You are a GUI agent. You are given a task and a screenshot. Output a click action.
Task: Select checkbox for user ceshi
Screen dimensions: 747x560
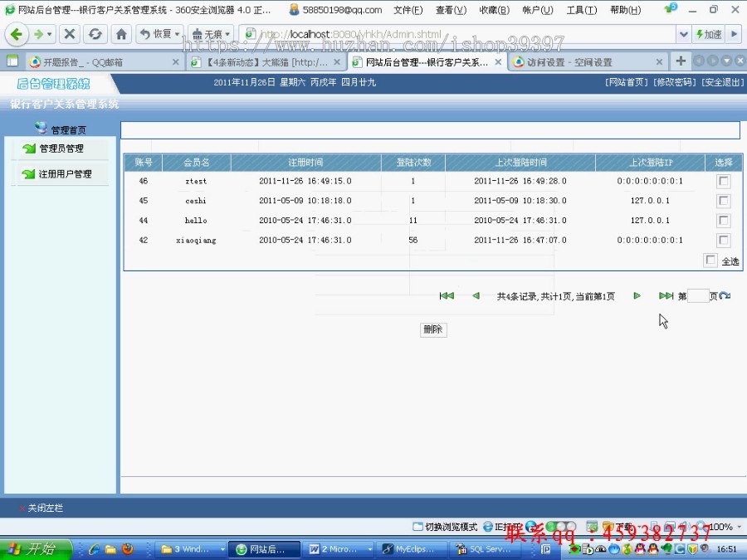723,201
